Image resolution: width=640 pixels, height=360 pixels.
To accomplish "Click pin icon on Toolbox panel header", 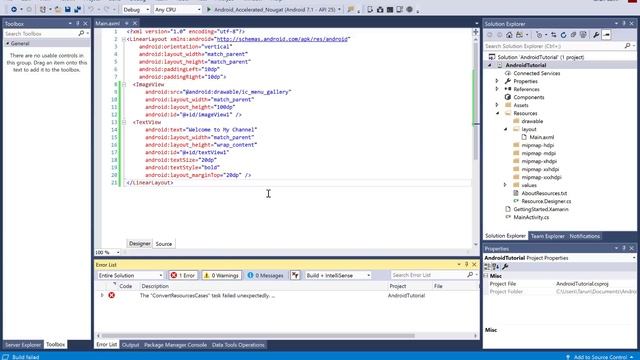I will tap(78, 24).
